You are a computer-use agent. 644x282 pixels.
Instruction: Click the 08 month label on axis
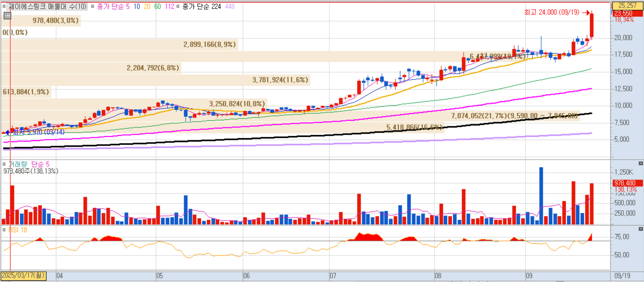click(438, 276)
